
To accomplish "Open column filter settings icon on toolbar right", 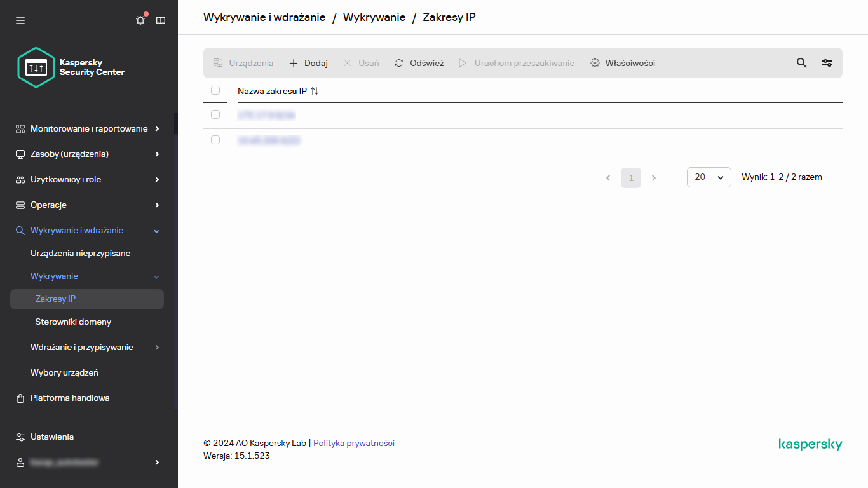I will pyautogui.click(x=827, y=63).
